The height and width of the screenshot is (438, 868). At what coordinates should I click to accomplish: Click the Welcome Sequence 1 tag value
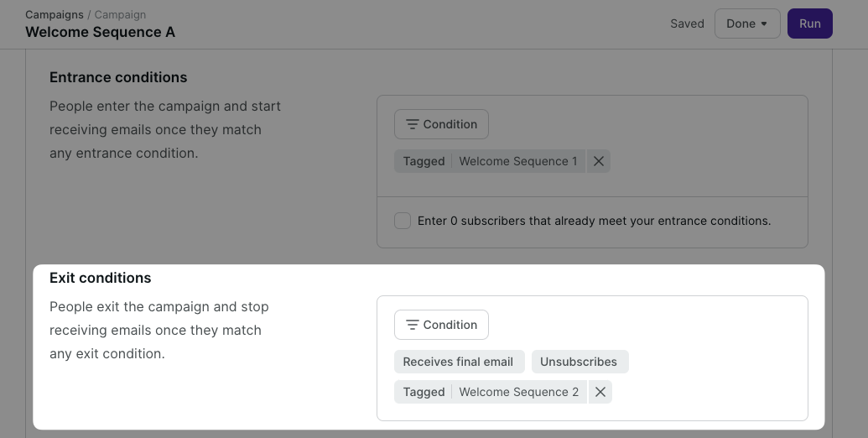coord(517,161)
